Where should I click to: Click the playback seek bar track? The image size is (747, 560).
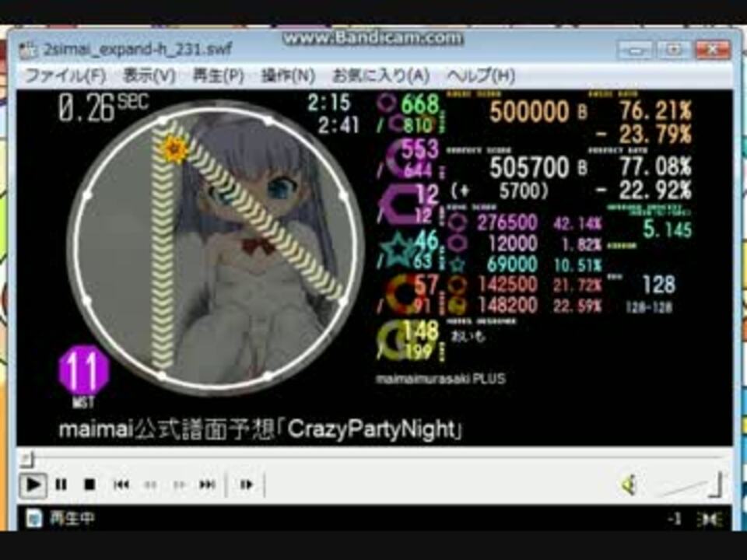coord(373,459)
